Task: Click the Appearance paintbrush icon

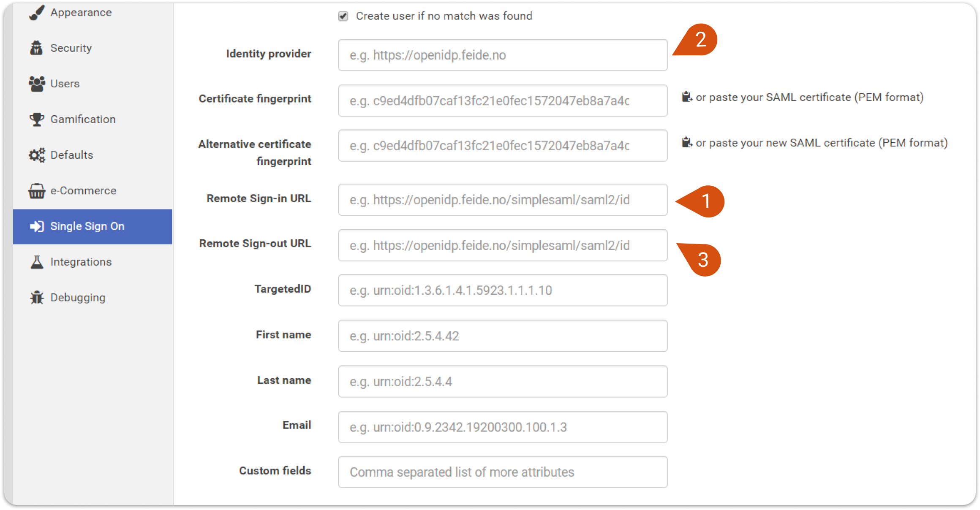Action: click(37, 12)
